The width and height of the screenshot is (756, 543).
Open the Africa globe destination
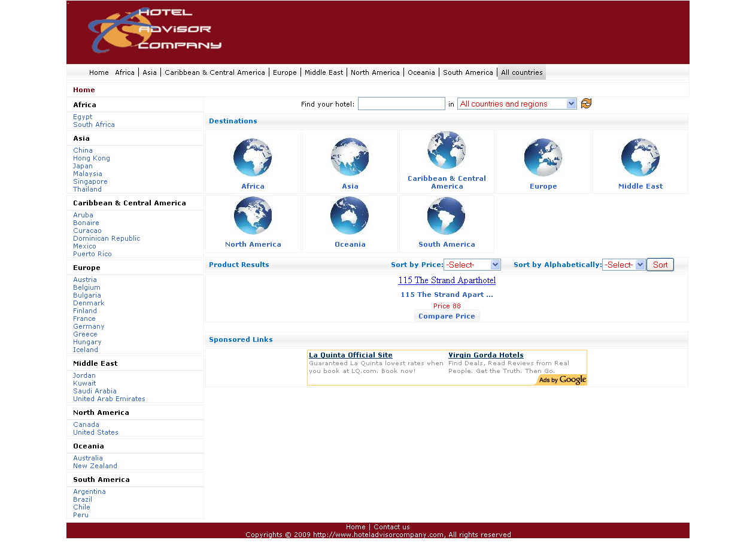tap(253, 157)
